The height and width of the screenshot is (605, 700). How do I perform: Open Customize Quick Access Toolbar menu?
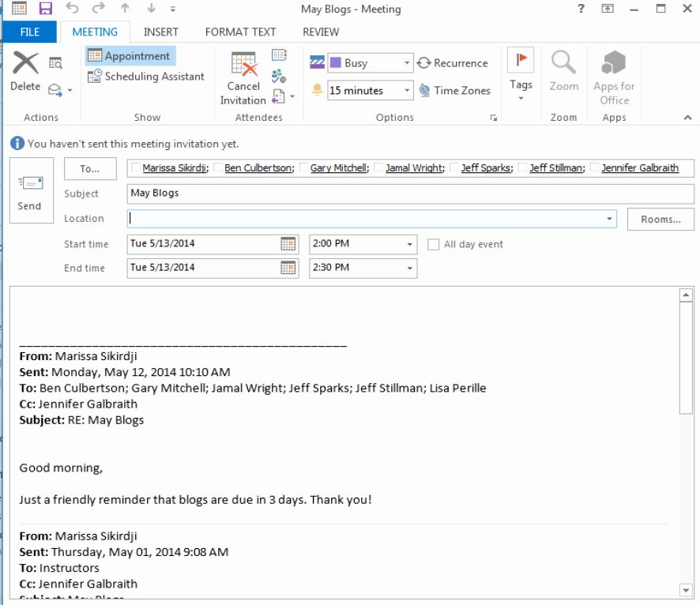[173, 9]
